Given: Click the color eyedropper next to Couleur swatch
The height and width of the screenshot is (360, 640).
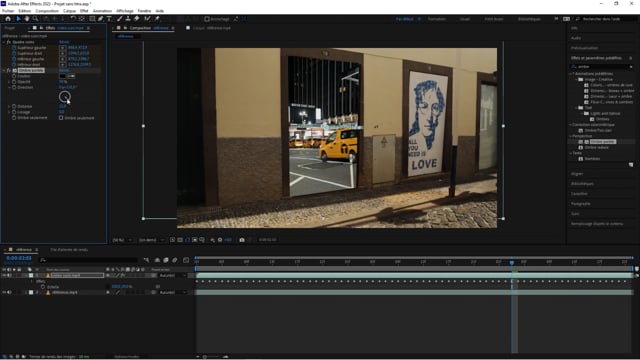Looking at the screenshot, I should [71, 76].
